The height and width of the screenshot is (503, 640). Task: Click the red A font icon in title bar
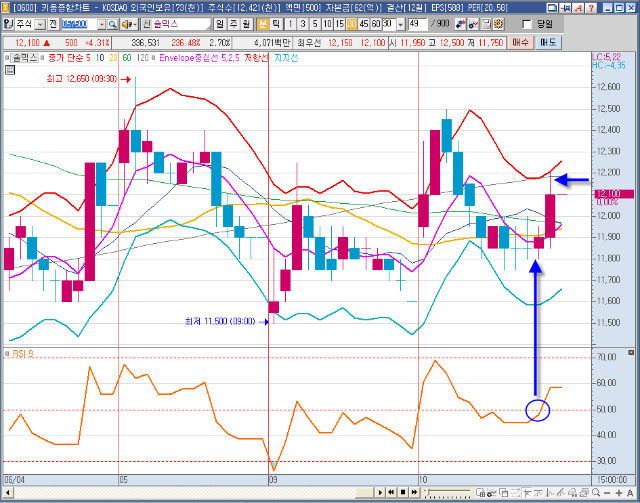coord(578,8)
